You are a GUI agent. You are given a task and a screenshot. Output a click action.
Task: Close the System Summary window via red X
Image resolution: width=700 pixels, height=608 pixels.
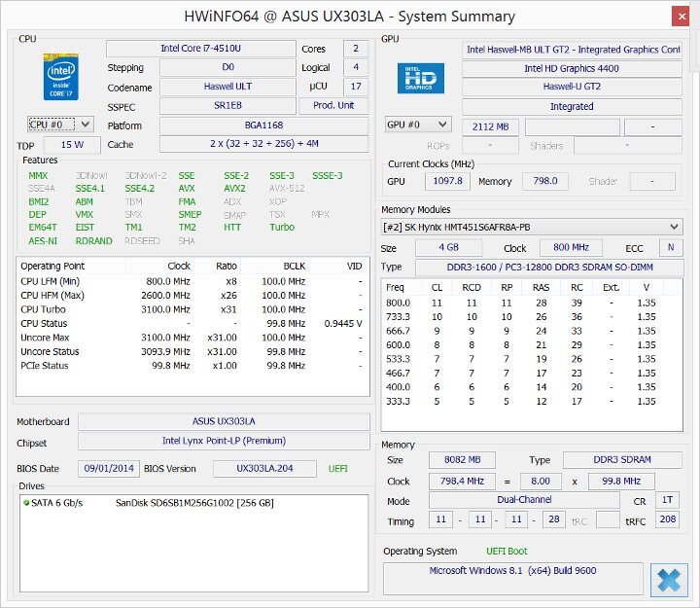coord(681,17)
